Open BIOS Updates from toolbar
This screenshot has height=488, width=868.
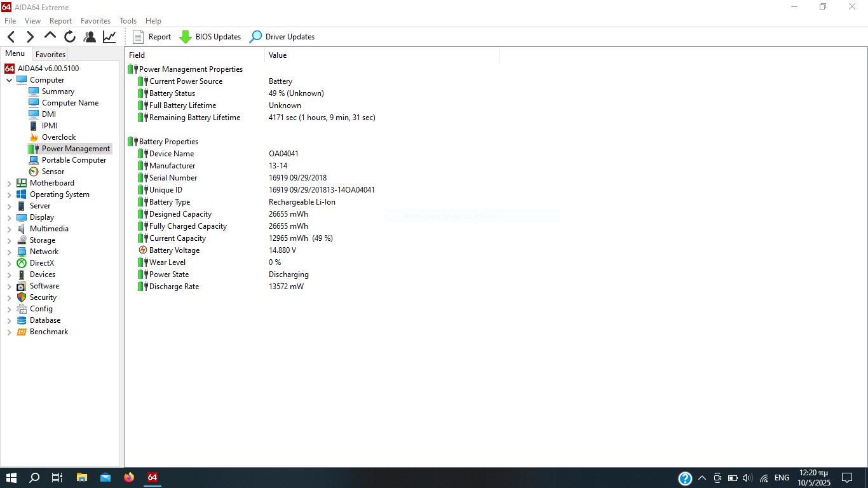[x=210, y=37]
